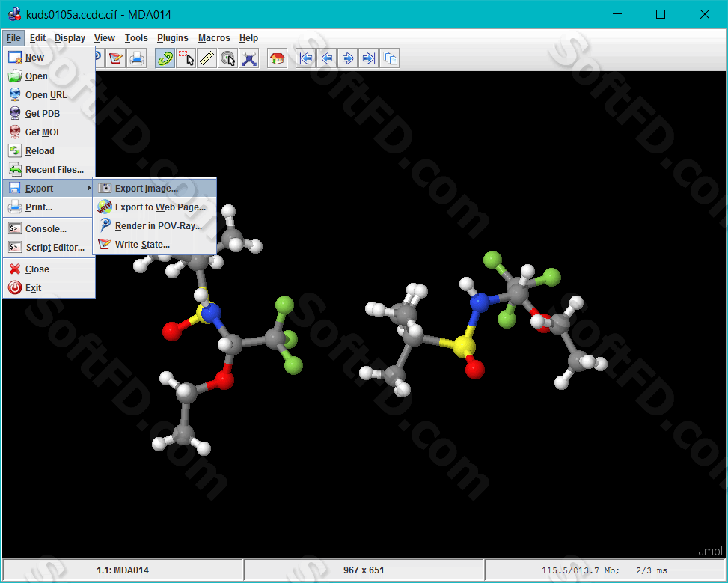Click the Export submenu entry

pos(49,188)
